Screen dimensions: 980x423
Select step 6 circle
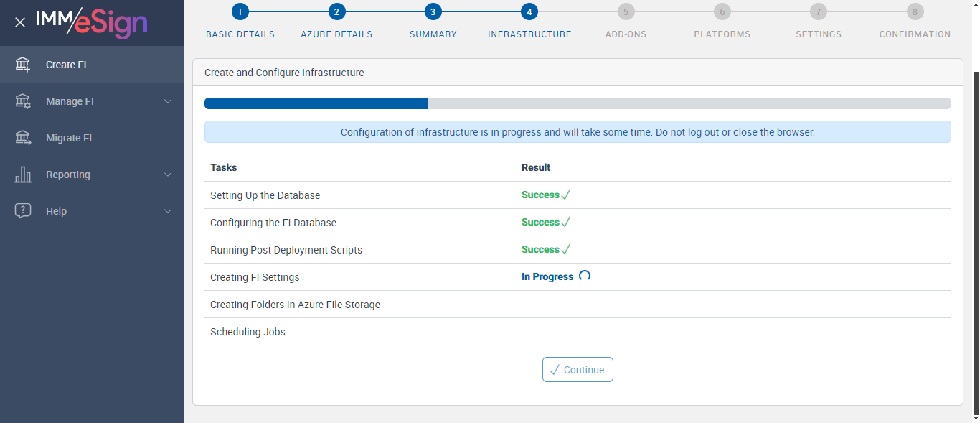722,11
